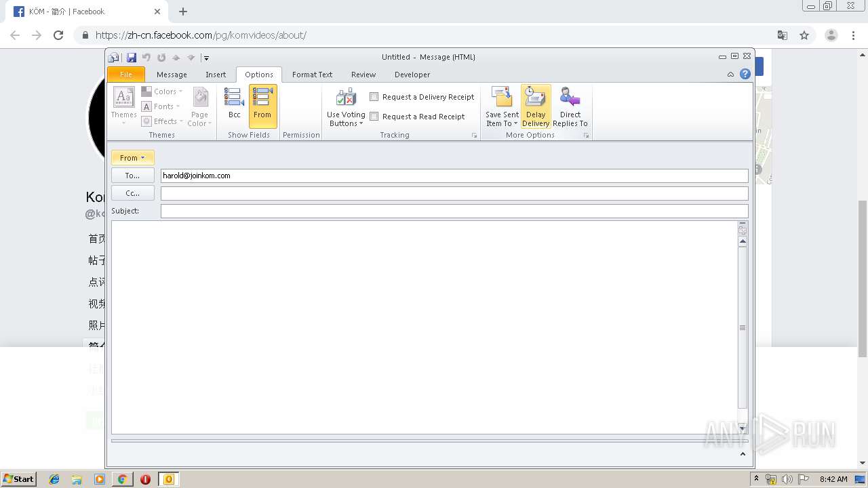Image resolution: width=868 pixels, height=488 pixels.
Task: Click Direct Replies To icon
Action: coord(570,107)
